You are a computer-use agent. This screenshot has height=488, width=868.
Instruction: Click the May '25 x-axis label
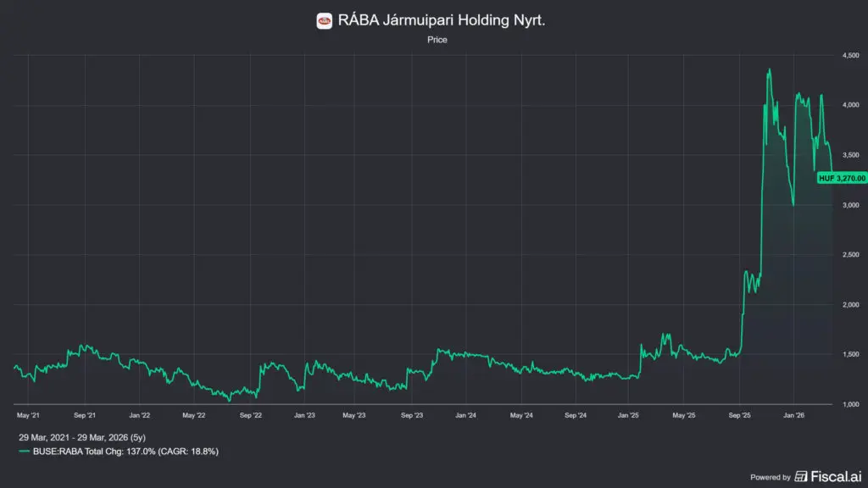(x=684, y=415)
